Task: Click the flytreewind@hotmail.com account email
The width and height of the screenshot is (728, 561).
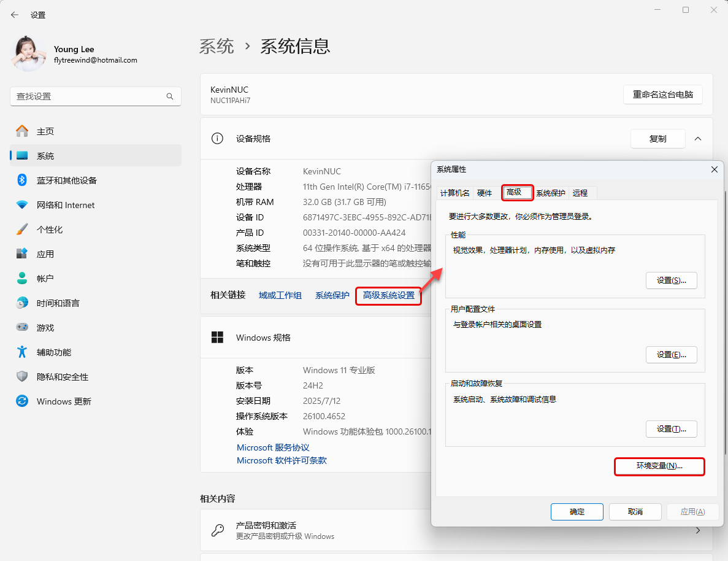Action: [x=96, y=60]
